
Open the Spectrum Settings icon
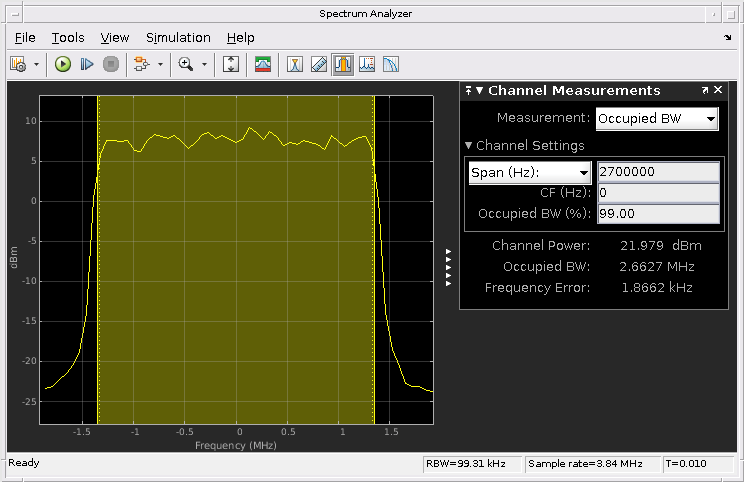[x=18, y=64]
